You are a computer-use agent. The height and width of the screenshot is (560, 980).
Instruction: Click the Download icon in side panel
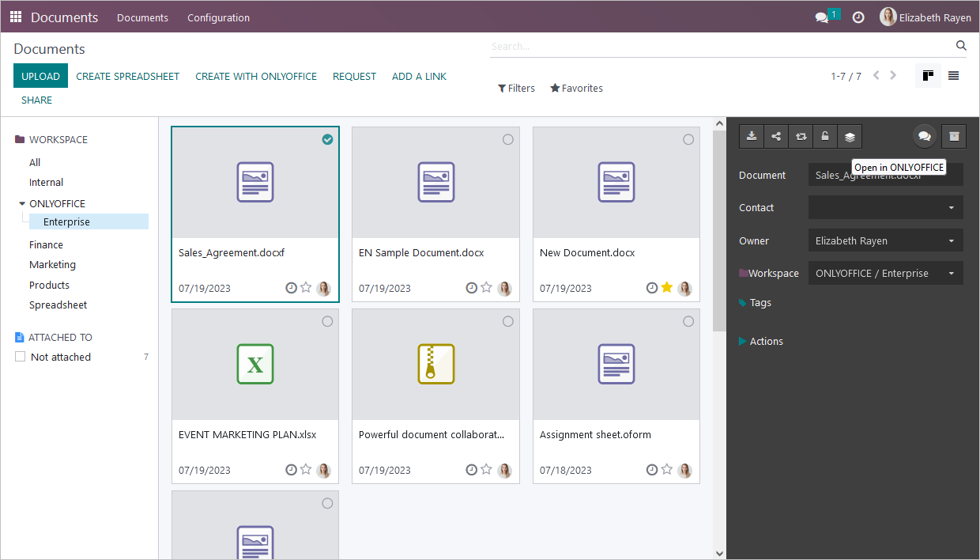(752, 136)
